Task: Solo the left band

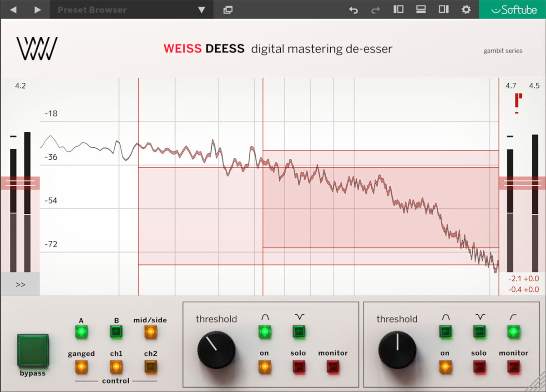Action: click(298, 366)
